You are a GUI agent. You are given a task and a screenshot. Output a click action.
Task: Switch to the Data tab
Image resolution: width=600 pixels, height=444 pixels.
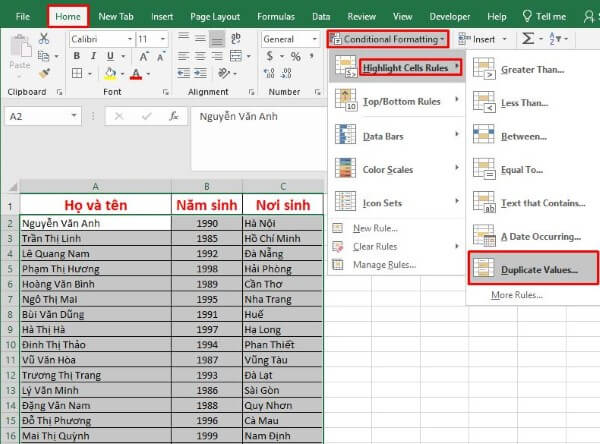coord(321,17)
